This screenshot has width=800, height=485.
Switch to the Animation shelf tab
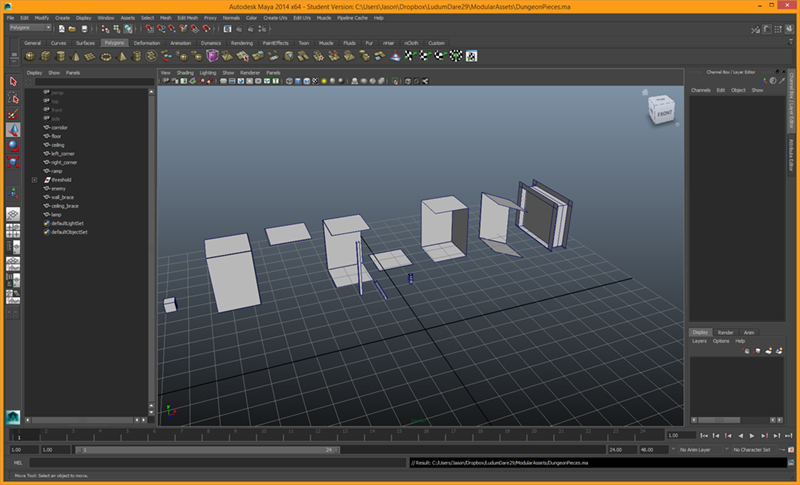coord(180,43)
